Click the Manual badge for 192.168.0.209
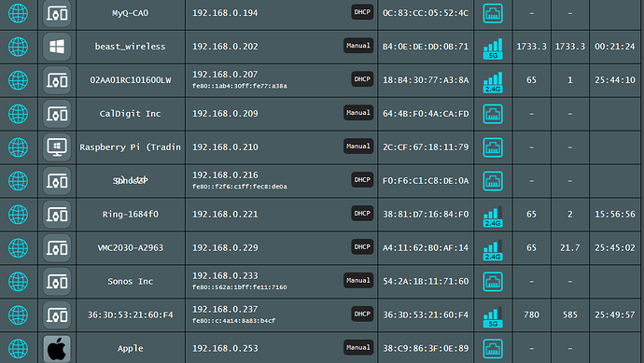 pos(358,113)
